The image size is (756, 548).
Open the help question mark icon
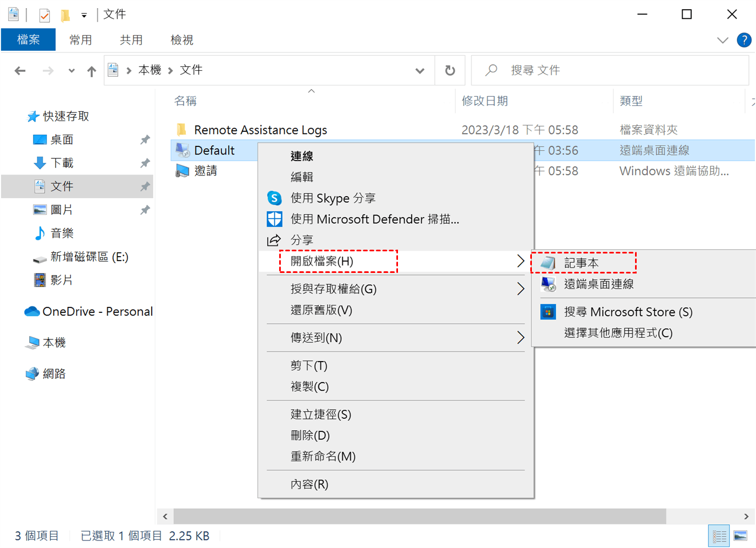[x=744, y=40]
